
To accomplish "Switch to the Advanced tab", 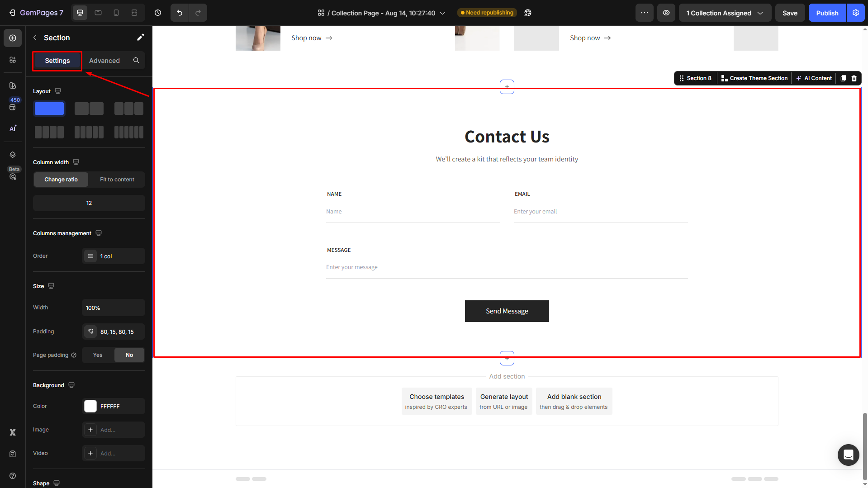I will pyautogui.click(x=104, y=61).
